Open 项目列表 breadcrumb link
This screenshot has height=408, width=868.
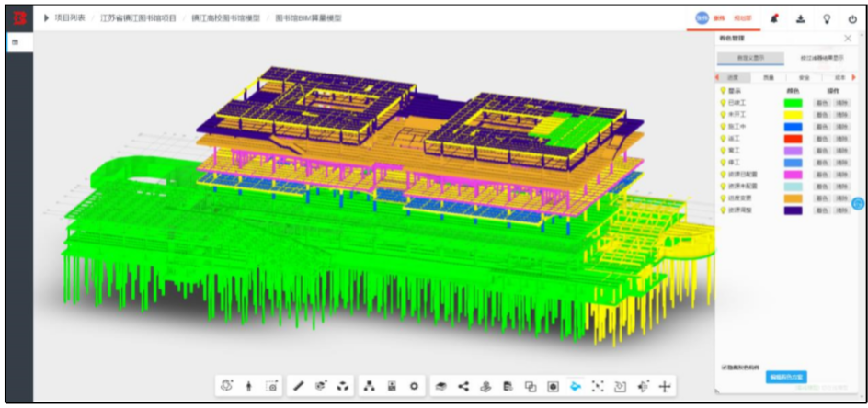click(x=70, y=17)
